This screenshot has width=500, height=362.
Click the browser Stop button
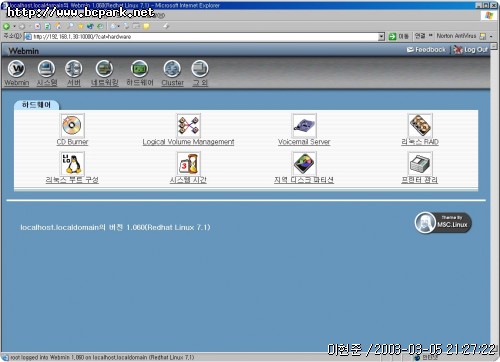pyautogui.click(x=37, y=26)
